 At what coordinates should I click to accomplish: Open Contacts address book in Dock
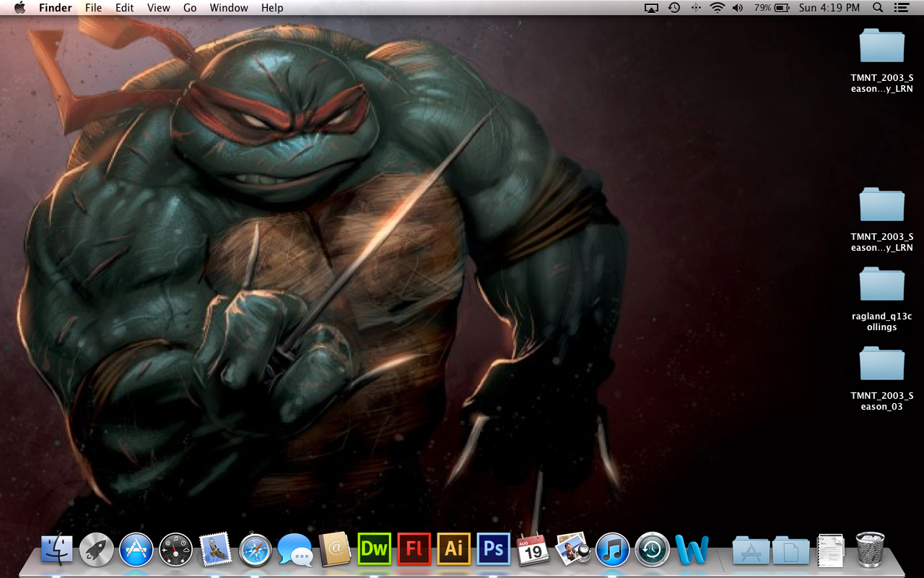point(335,551)
